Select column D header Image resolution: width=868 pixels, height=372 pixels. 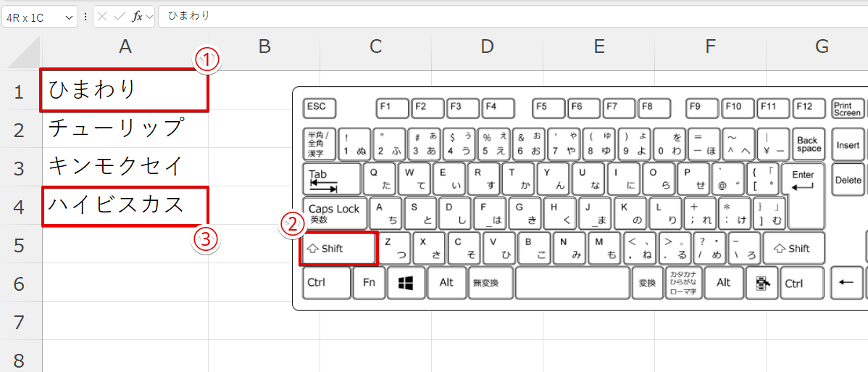click(x=487, y=47)
